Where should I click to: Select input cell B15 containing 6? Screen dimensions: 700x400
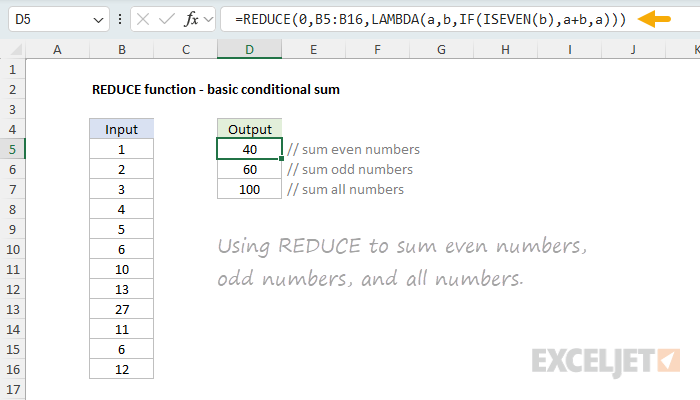click(x=121, y=349)
